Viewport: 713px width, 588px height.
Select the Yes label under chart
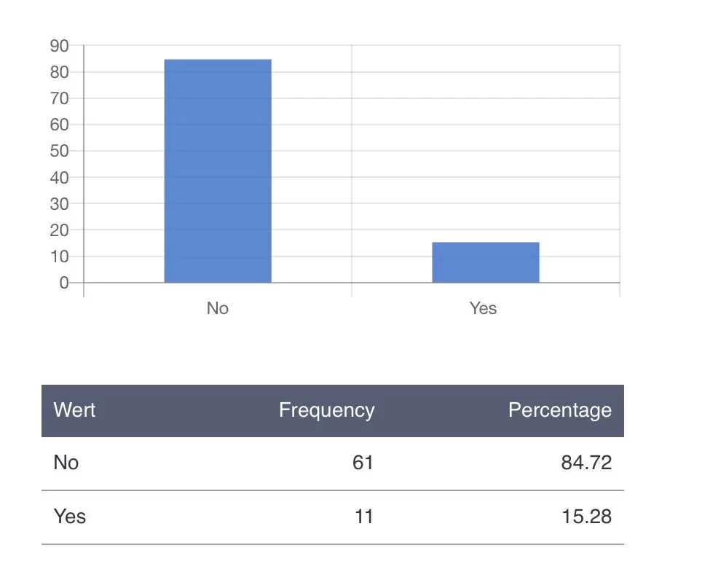click(483, 308)
